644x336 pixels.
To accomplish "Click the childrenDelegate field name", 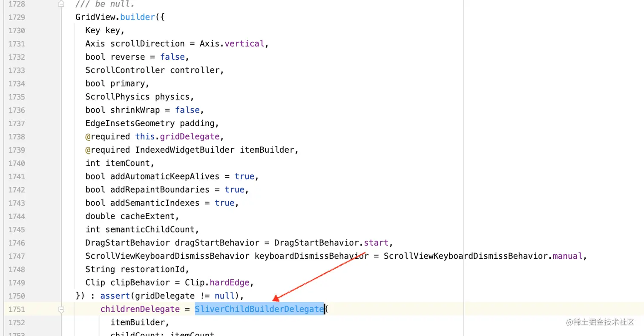I will (x=140, y=309).
